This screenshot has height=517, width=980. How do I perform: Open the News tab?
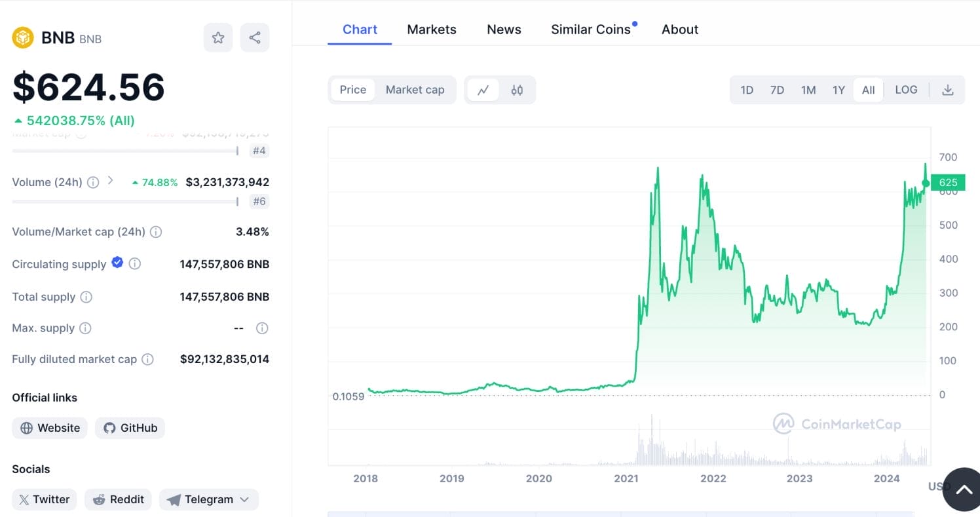504,29
